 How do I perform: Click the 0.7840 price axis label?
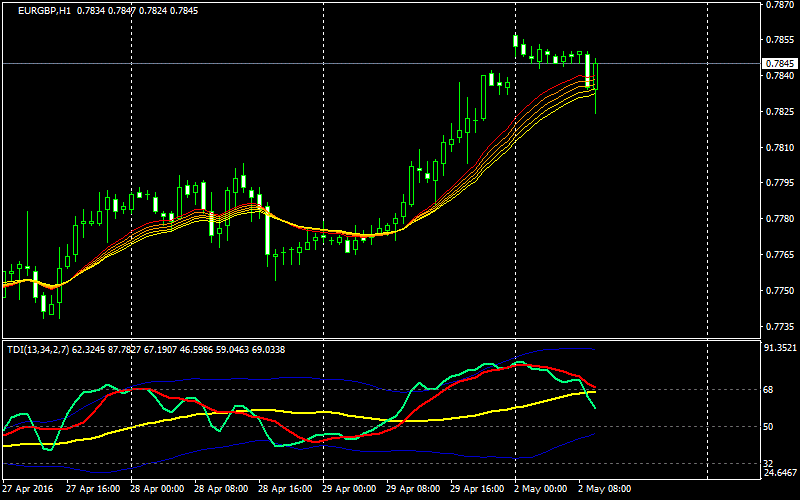pos(779,76)
